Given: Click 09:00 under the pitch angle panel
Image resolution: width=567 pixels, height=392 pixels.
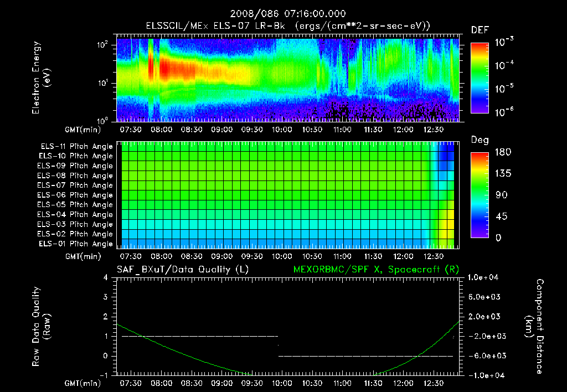Looking at the screenshot, I should click(x=221, y=256).
